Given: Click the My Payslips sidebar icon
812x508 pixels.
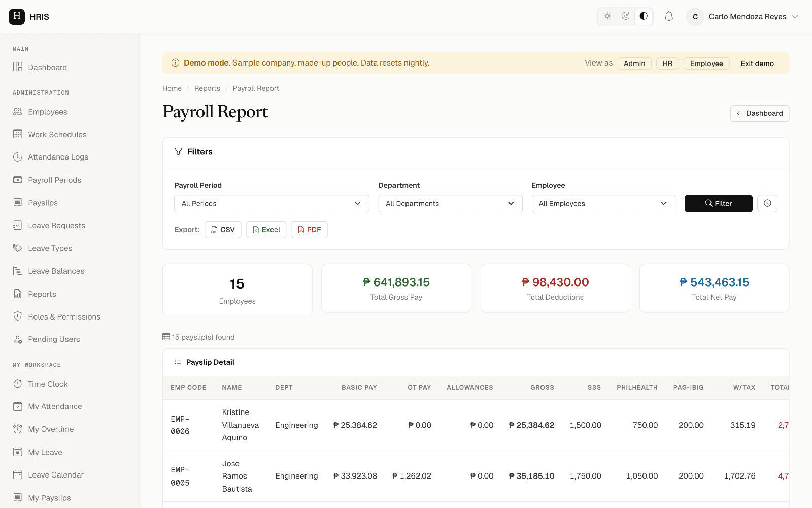Looking at the screenshot, I should tap(18, 497).
